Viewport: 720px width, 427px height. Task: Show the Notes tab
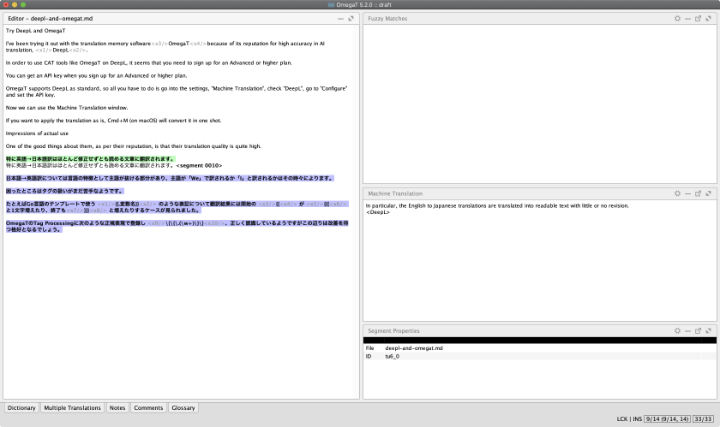point(117,408)
